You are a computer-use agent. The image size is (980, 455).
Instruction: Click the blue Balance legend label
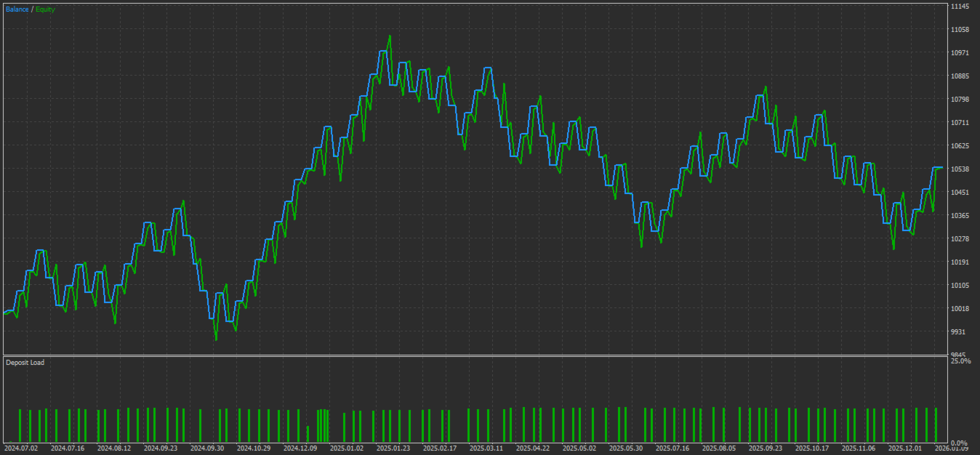click(17, 9)
